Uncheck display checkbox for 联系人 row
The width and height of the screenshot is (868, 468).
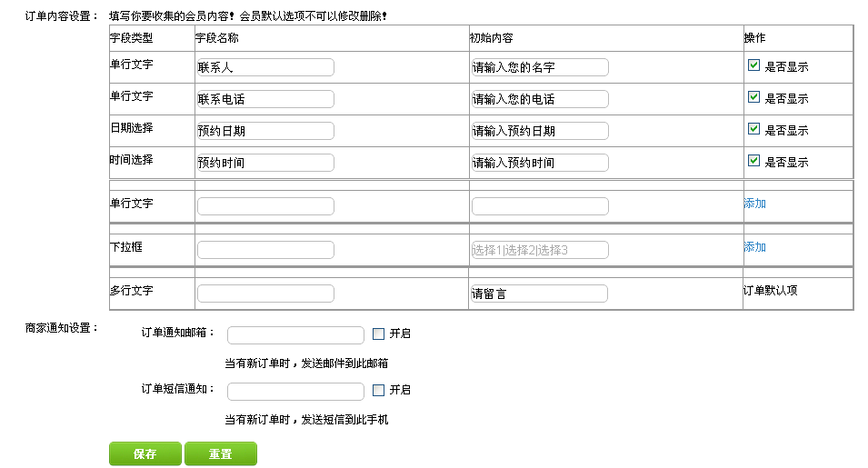click(753, 65)
